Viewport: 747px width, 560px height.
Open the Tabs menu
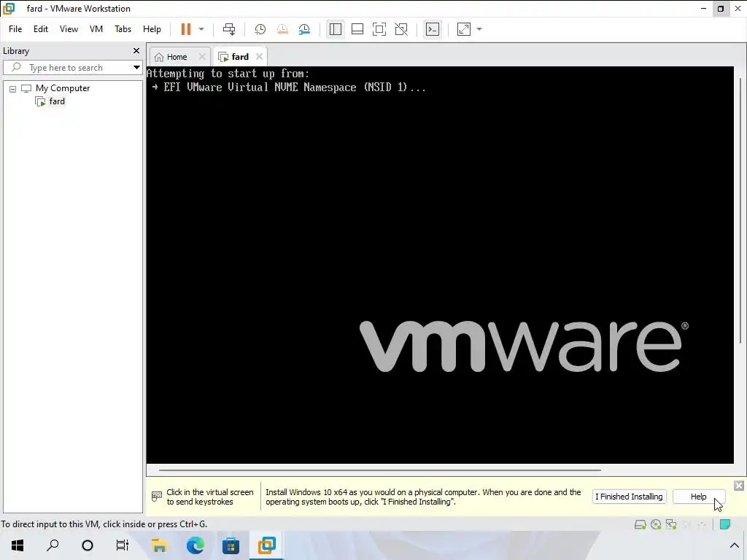(x=123, y=29)
